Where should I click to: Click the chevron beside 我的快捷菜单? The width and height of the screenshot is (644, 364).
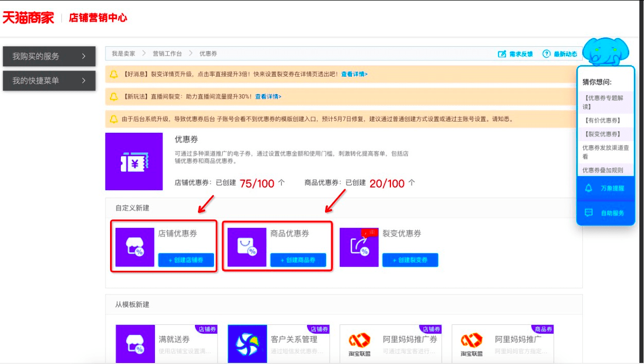84,81
